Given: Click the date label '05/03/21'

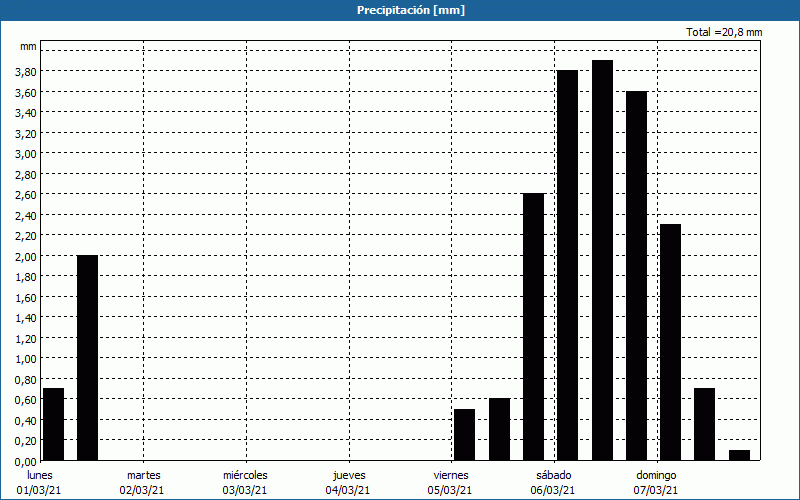Looking at the screenshot, I should coord(450,490).
